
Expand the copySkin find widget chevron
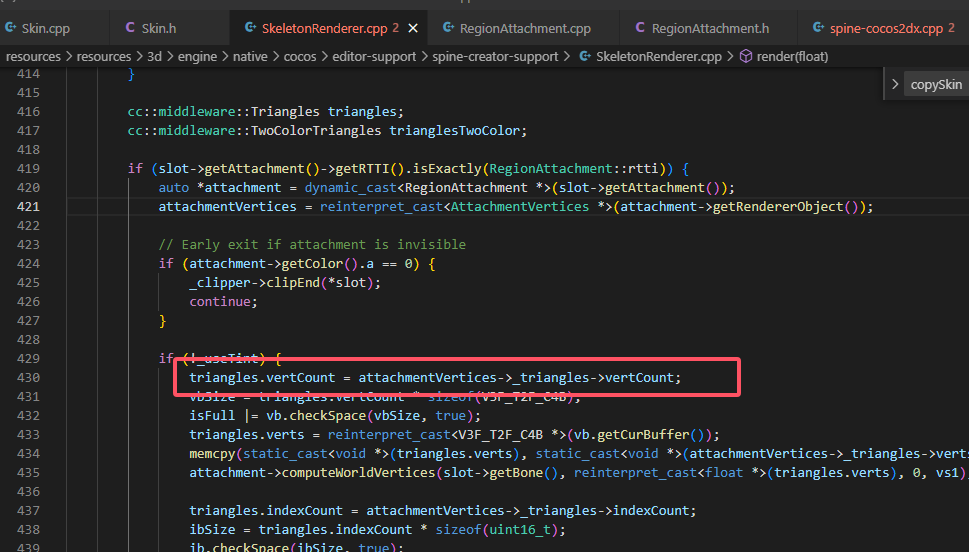(x=894, y=84)
